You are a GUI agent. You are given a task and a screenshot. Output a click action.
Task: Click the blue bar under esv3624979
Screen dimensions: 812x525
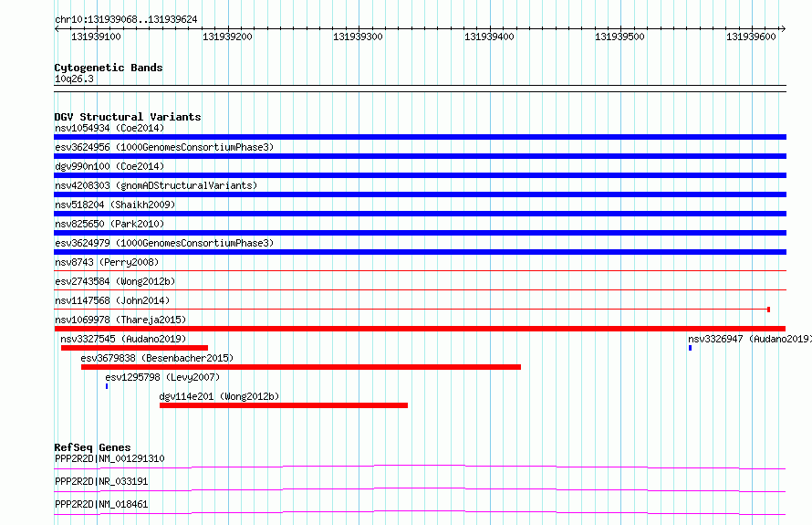pos(420,252)
